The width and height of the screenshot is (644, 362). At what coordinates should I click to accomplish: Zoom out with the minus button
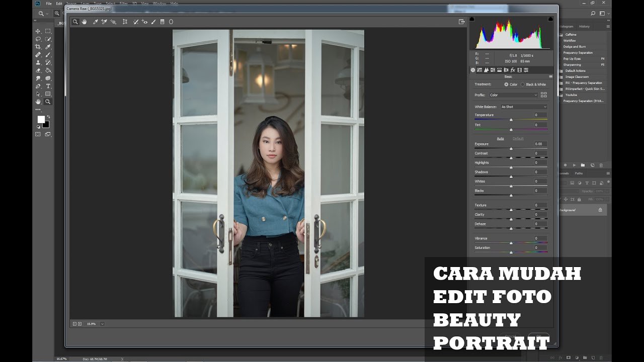click(74, 324)
